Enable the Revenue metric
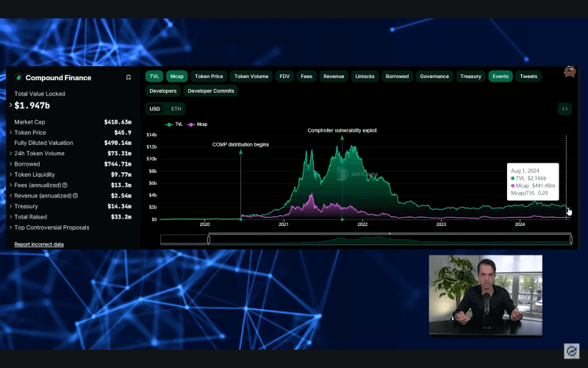This screenshot has width=588, height=368. click(334, 77)
